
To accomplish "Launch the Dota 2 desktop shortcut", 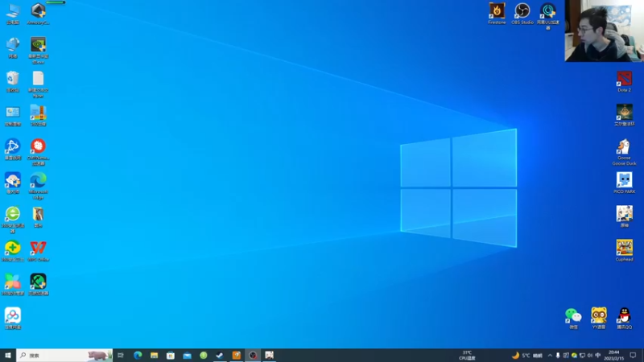I will click(x=625, y=81).
